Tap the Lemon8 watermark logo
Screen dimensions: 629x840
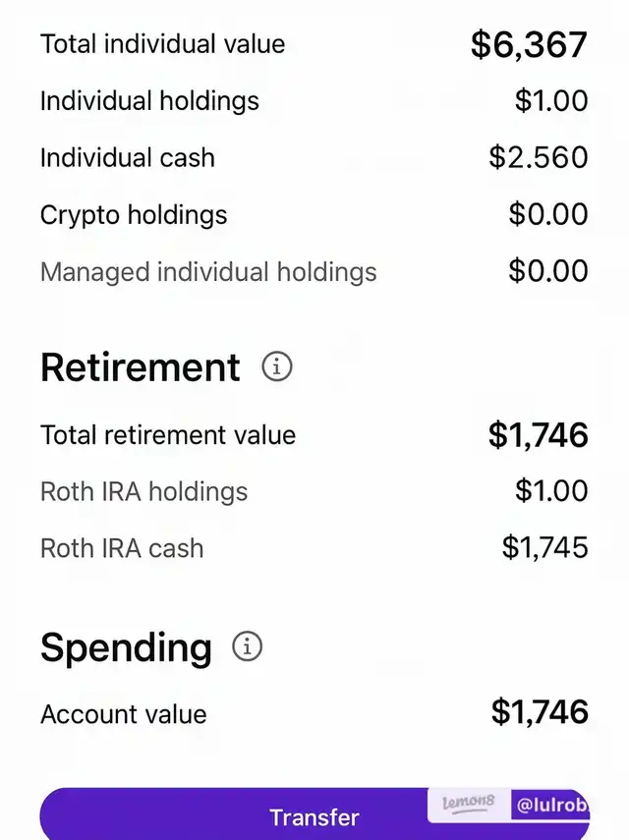click(469, 805)
